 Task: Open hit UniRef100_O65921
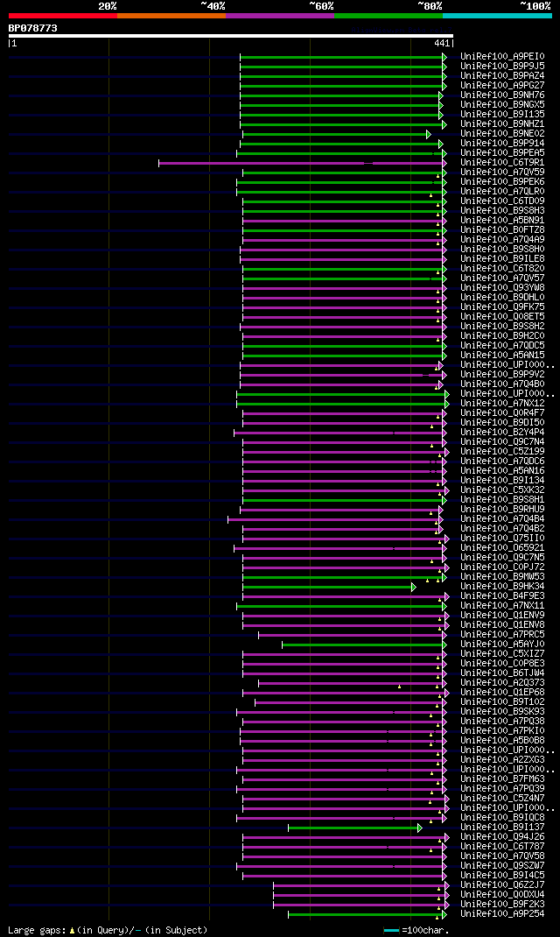[502, 548]
